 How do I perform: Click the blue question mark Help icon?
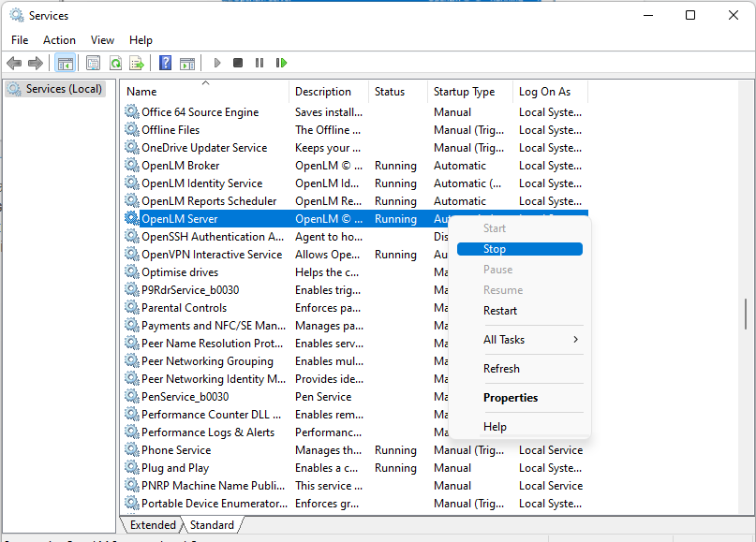[165, 63]
